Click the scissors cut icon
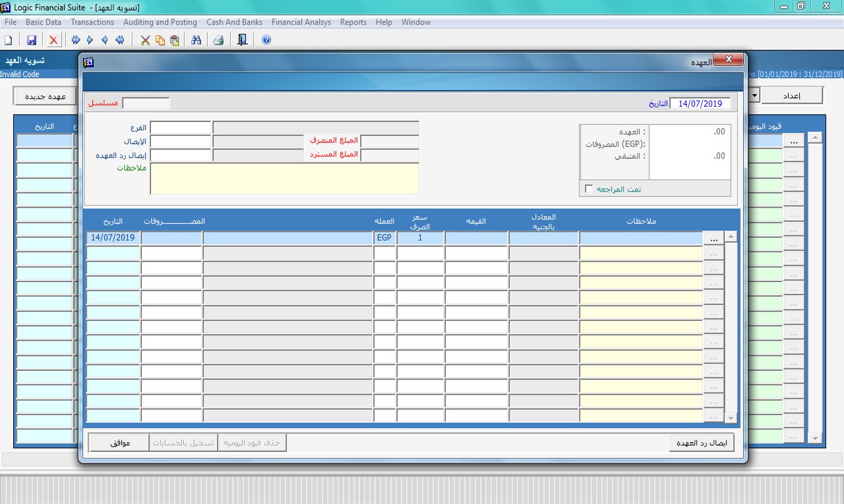The image size is (844, 504). pyautogui.click(x=145, y=40)
